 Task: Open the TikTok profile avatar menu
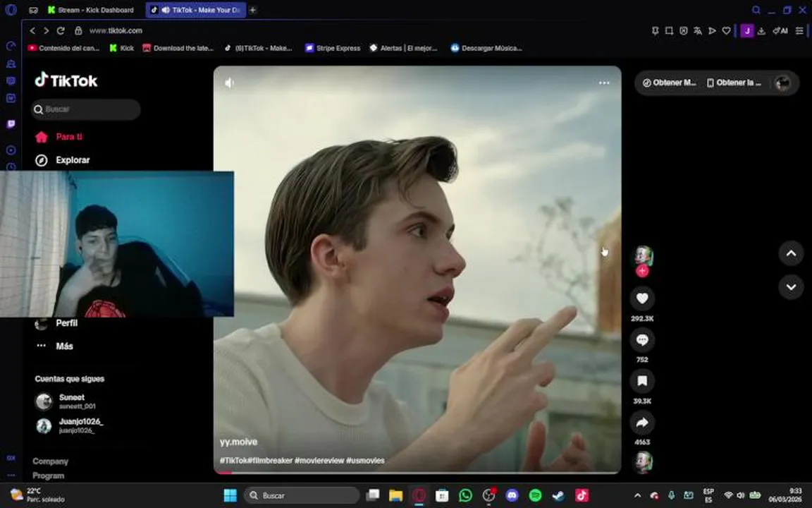[x=782, y=83]
